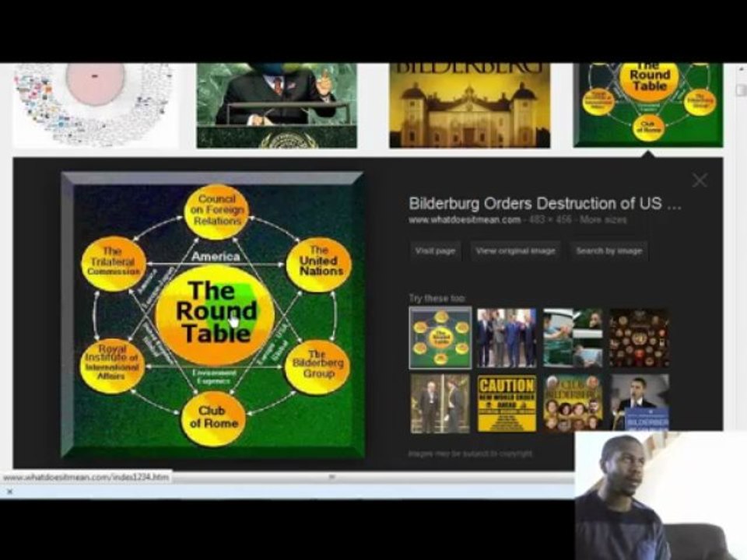
Task: Close the image preview panel
Action: point(700,180)
